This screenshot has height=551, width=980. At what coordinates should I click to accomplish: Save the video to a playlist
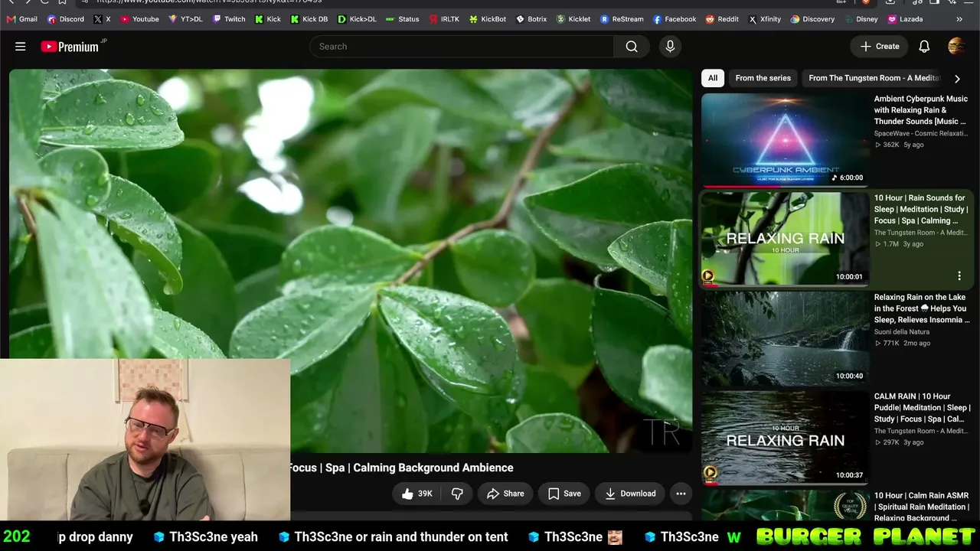(563, 494)
